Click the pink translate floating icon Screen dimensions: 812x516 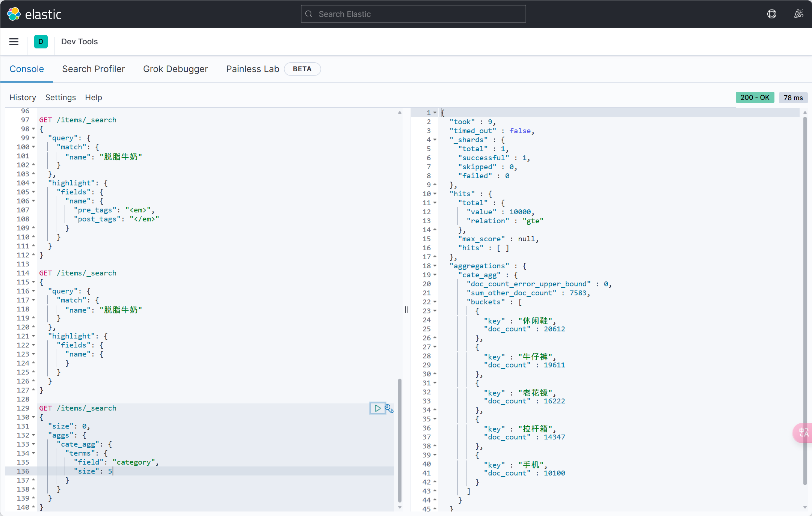pyautogui.click(x=803, y=433)
